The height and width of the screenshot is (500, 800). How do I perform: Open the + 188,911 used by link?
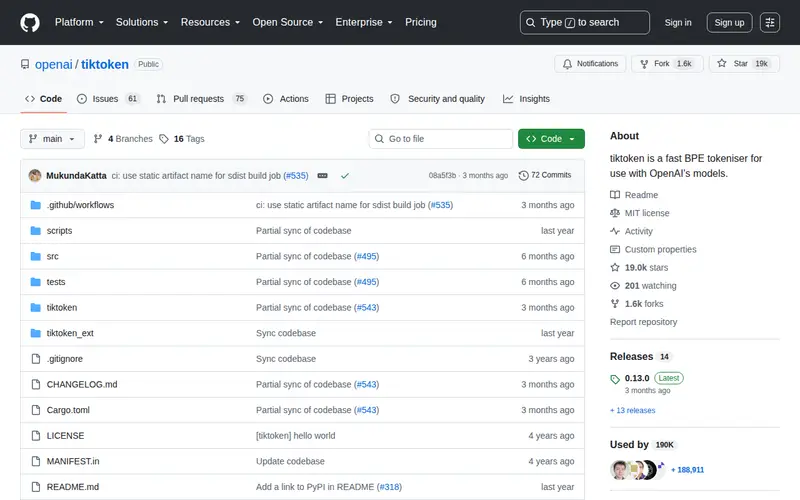click(687, 470)
